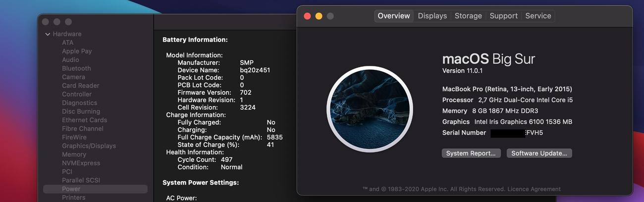The height and width of the screenshot is (202, 644).
Task: Click Apple Pay in the sidebar
Action: pos(77,51)
